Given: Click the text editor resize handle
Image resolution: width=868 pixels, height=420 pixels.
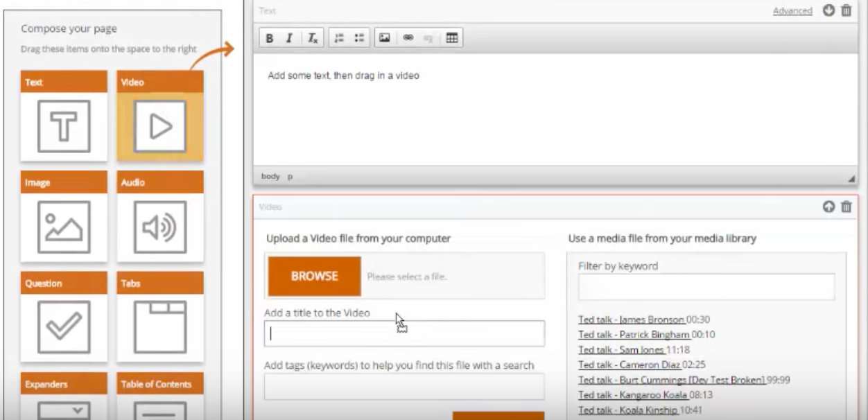Looking at the screenshot, I should click(851, 179).
